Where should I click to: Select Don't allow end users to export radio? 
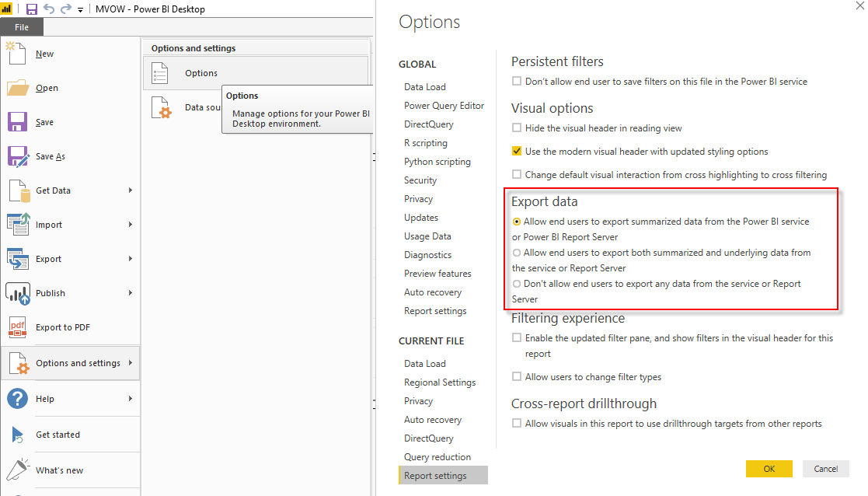[517, 284]
